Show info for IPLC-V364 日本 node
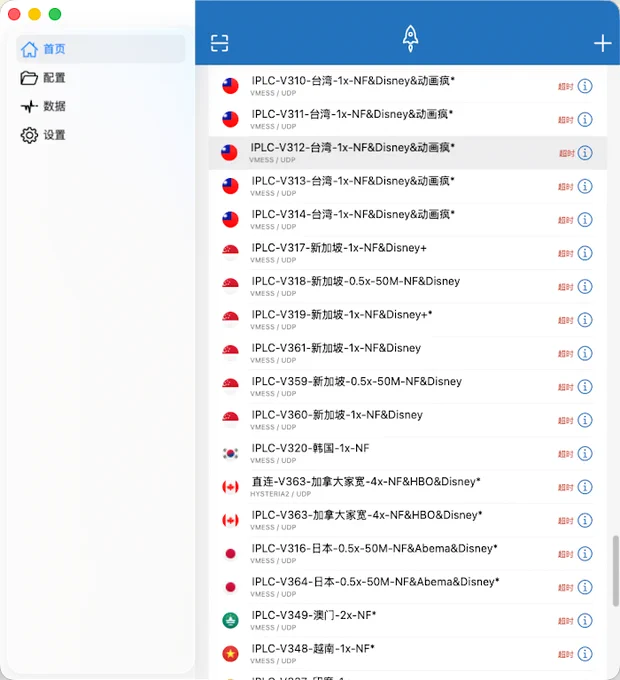Image resolution: width=620 pixels, height=680 pixels. point(585,587)
